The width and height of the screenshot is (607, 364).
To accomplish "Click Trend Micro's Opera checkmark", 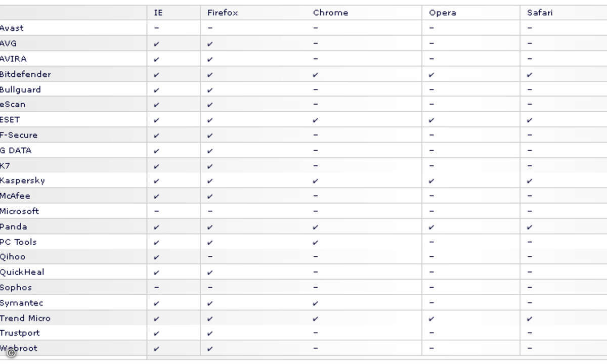I will pyautogui.click(x=431, y=318).
